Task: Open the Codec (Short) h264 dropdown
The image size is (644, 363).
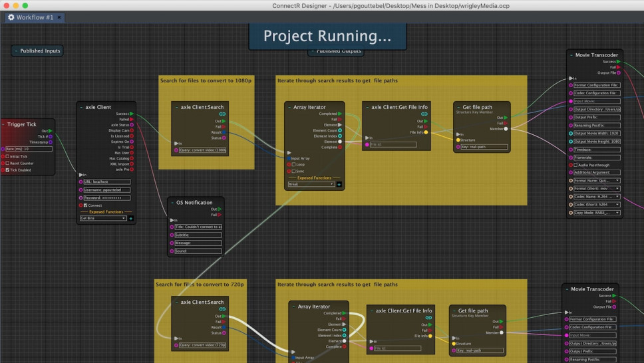Action: click(597, 205)
